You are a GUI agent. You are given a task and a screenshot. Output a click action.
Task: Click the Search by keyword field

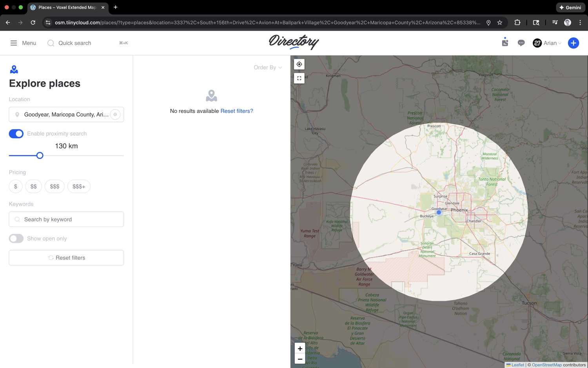coord(66,219)
